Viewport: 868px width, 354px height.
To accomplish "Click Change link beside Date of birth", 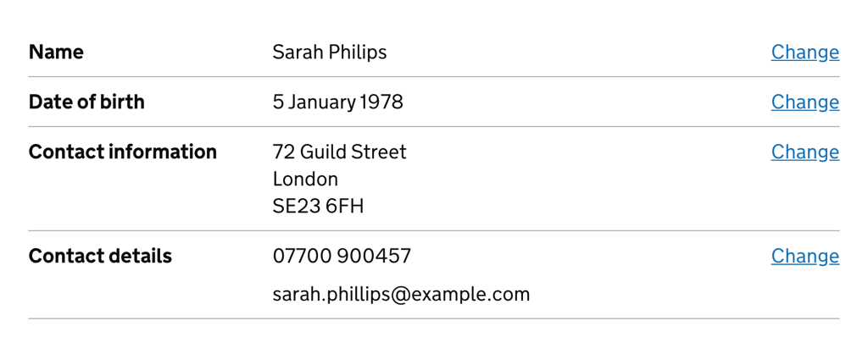I will coord(805,102).
